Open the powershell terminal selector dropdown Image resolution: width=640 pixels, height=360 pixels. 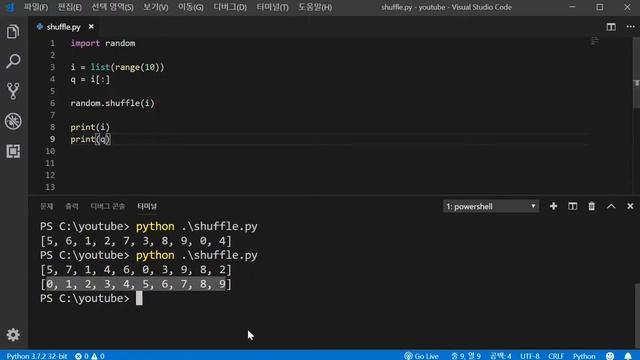[x=491, y=207]
